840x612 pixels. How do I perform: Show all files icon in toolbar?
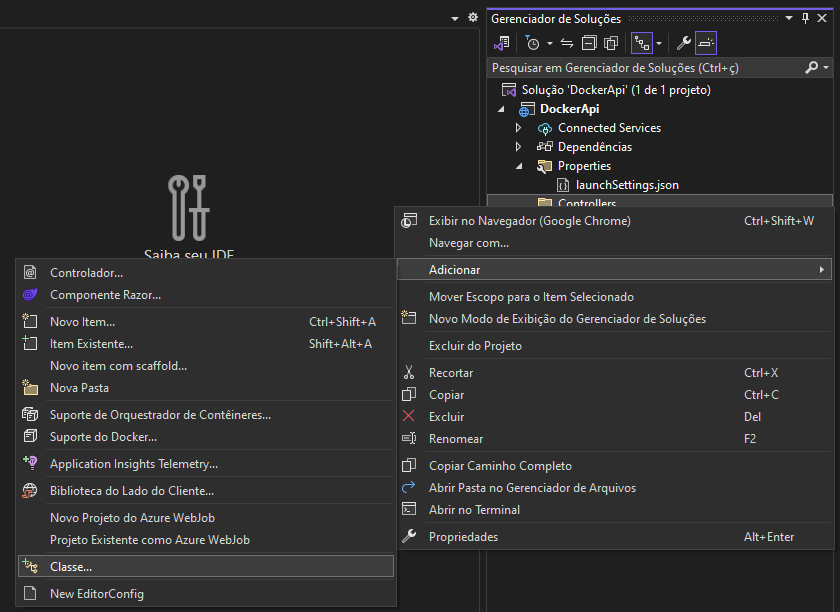pyautogui.click(x=611, y=43)
